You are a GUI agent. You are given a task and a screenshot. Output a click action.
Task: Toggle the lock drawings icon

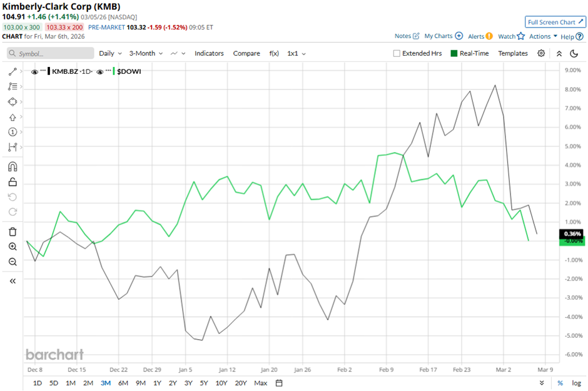[13, 182]
